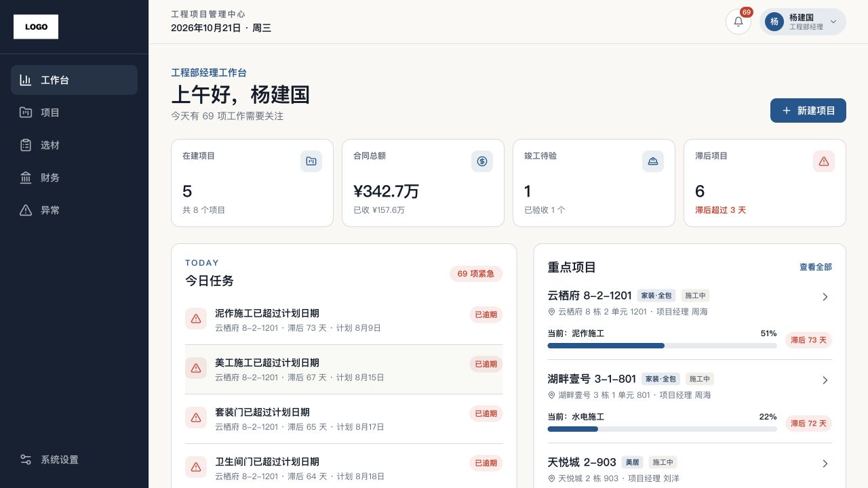
Task: Select 工作台 in the sidebar
Action: coord(74,80)
